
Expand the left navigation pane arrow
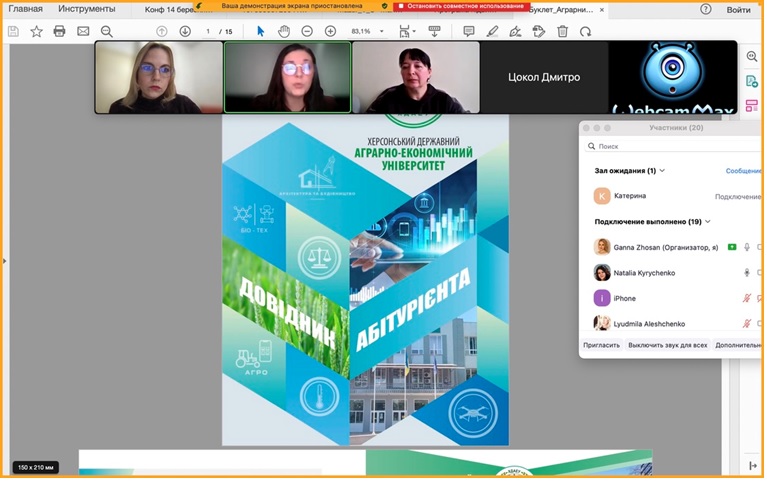click(x=4, y=261)
